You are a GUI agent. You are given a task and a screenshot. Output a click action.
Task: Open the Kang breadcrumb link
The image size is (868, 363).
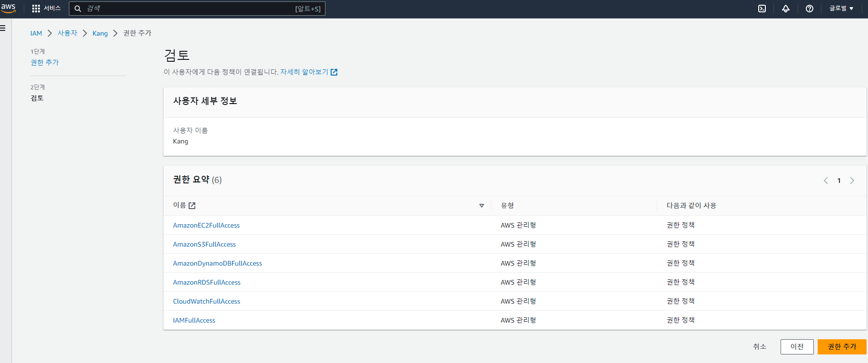[x=100, y=33]
